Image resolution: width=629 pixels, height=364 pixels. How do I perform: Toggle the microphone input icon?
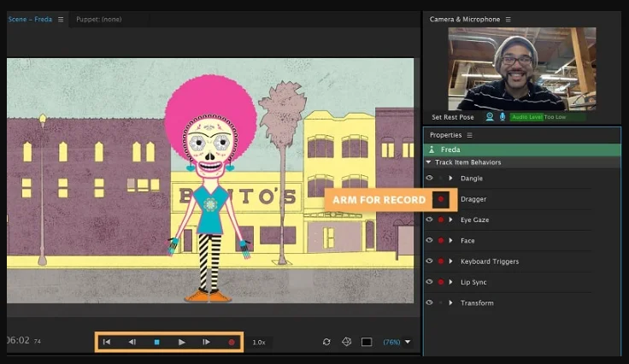[503, 117]
